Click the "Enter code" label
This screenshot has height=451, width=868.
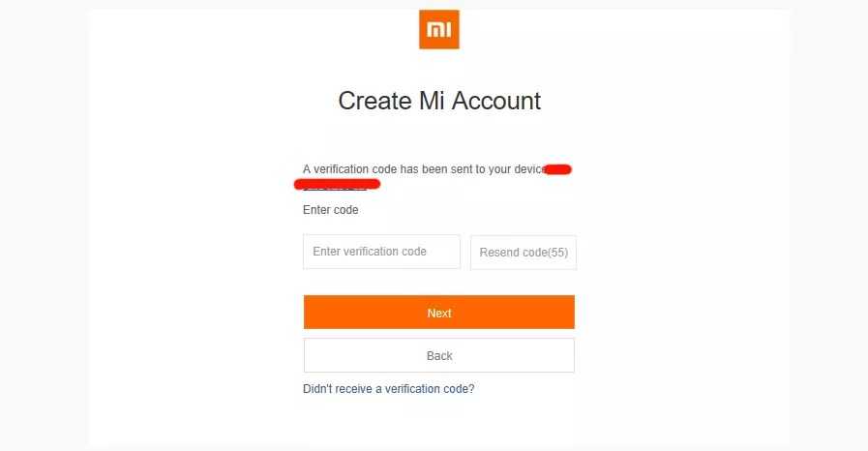(x=331, y=210)
